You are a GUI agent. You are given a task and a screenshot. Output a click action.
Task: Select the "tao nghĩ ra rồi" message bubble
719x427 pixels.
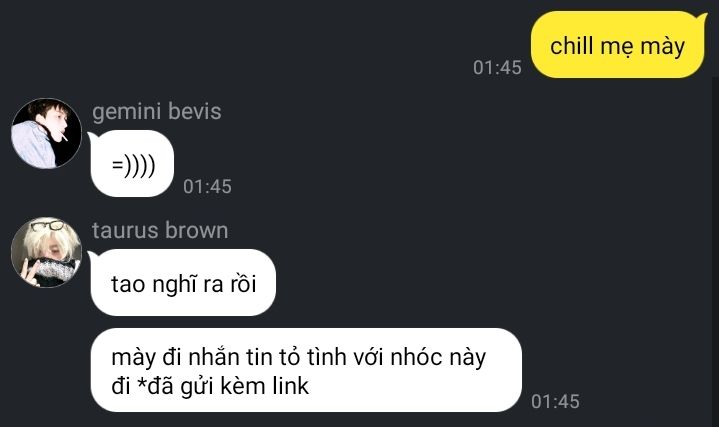pyautogui.click(x=183, y=283)
